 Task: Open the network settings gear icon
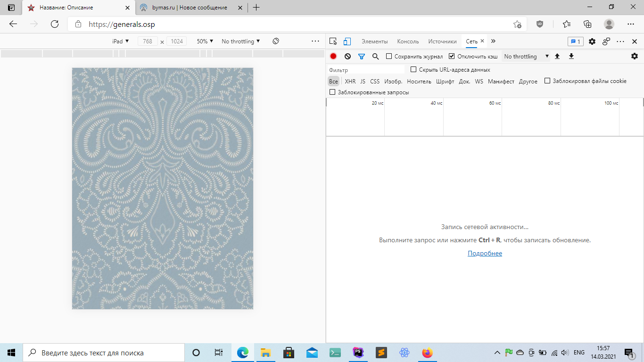[635, 56]
